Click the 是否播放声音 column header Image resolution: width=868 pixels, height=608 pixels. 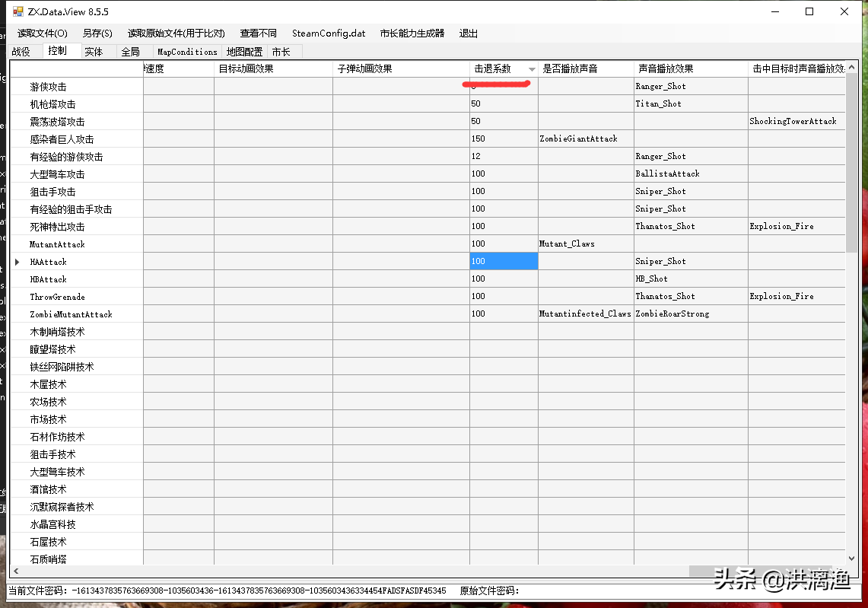585,68
